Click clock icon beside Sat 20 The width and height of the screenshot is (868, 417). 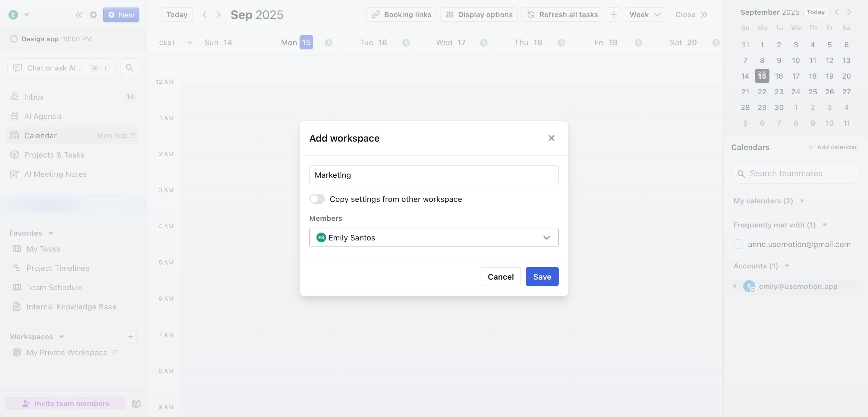716,43
